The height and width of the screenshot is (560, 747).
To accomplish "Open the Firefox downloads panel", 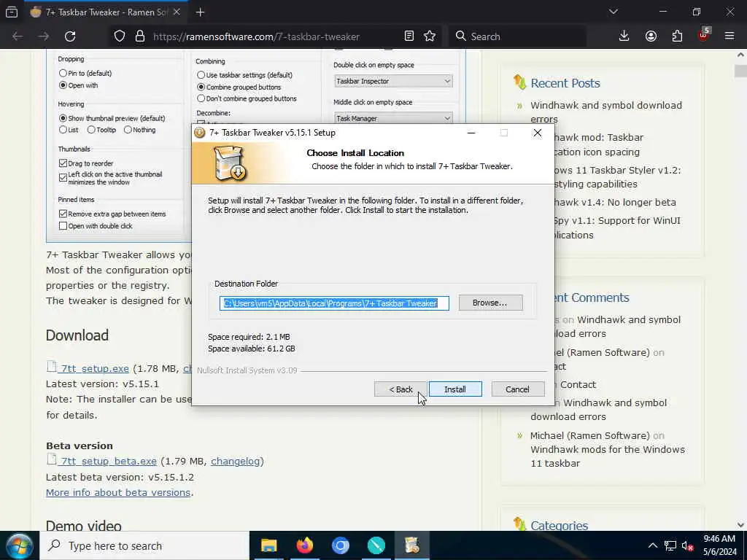I will point(624,36).
